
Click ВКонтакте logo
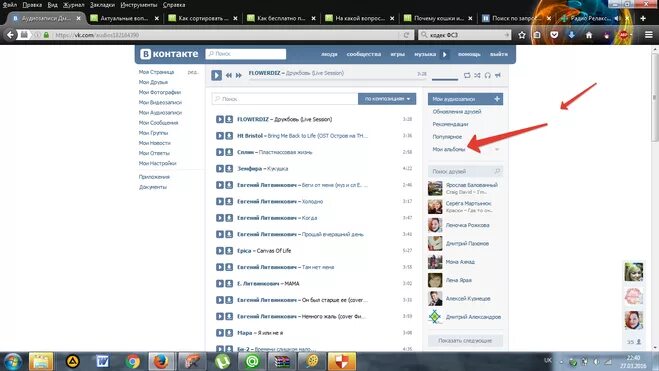tap(169, 54)
